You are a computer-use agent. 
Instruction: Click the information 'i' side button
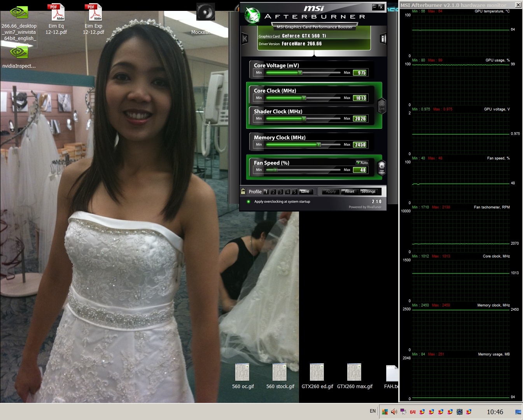[x=383, y=38]
